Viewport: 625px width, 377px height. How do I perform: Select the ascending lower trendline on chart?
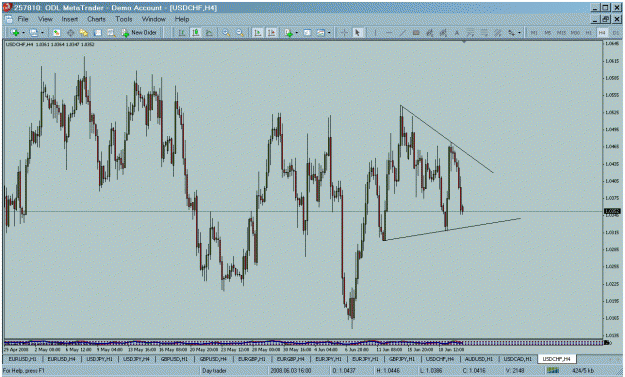[452, 229]
